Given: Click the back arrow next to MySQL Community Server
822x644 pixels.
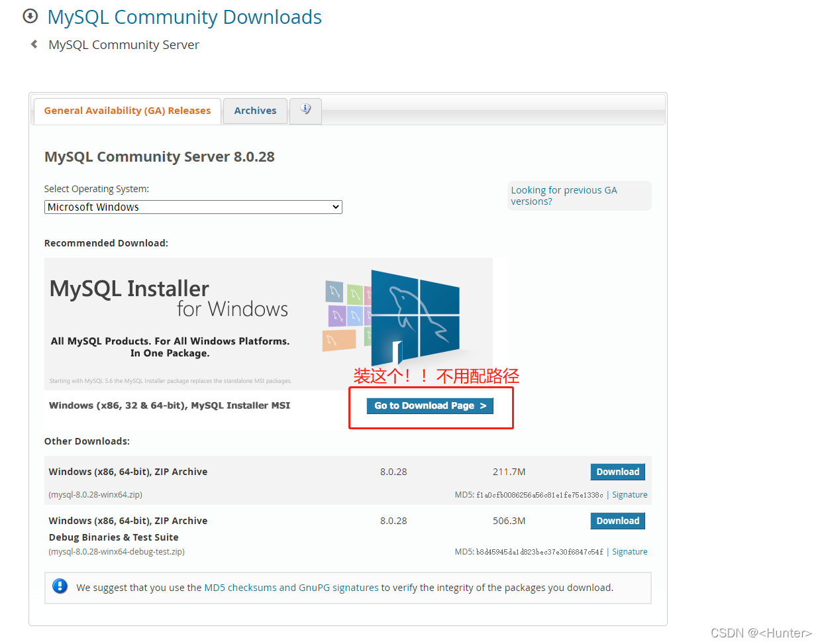Looking at the screenshot, I should pos(34,44).
